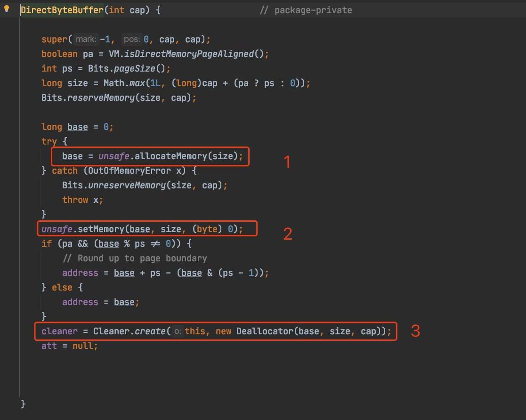The height and width of the screenshot is (420, 526).
Task: Click allocateMemory in the try block
Action: pyautogui.click(x=171, y=156)
